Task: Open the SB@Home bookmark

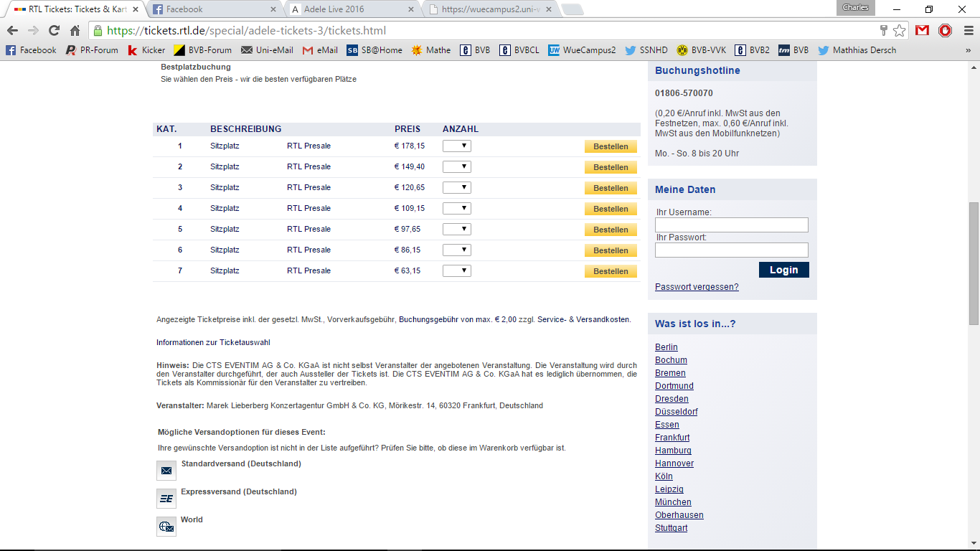Action: [374, 50]
